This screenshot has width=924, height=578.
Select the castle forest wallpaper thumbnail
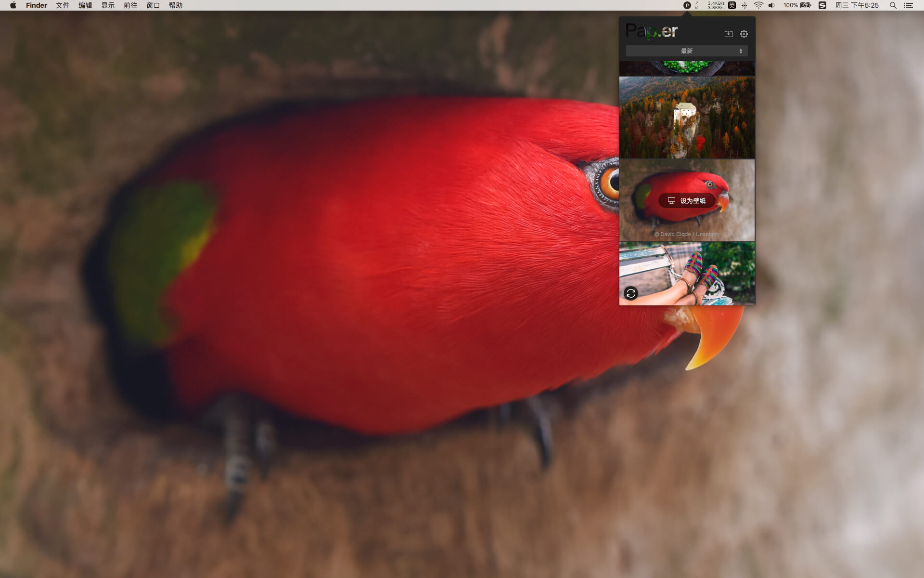(687, 117)
